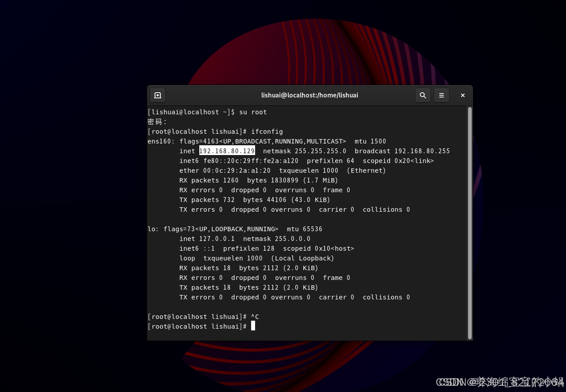Click the 'su root' command text
Image resolution: width=566 pixels, height=392 pixels.
point(253,112)
